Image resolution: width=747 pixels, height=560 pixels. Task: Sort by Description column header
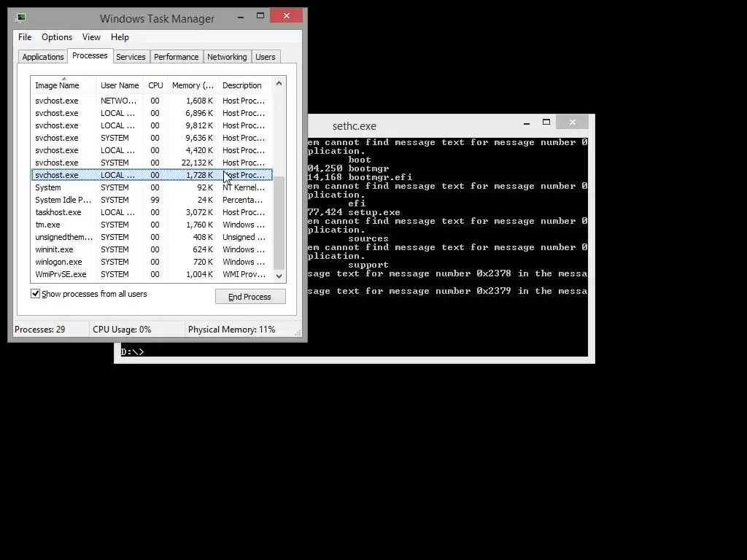point(245,85)
